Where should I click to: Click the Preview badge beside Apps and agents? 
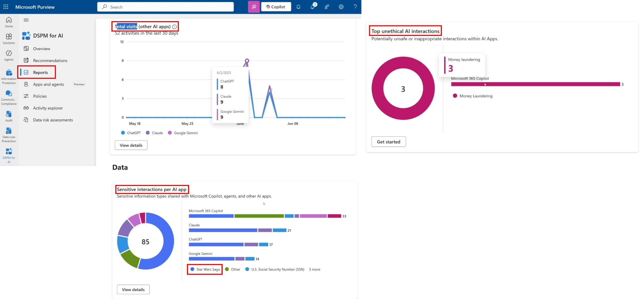(79, 84)
